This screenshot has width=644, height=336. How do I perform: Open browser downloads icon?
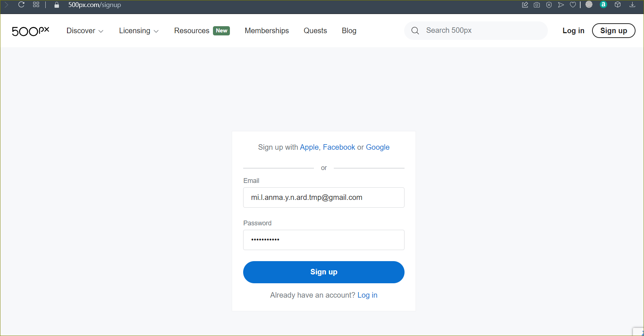tap(632, 5)
